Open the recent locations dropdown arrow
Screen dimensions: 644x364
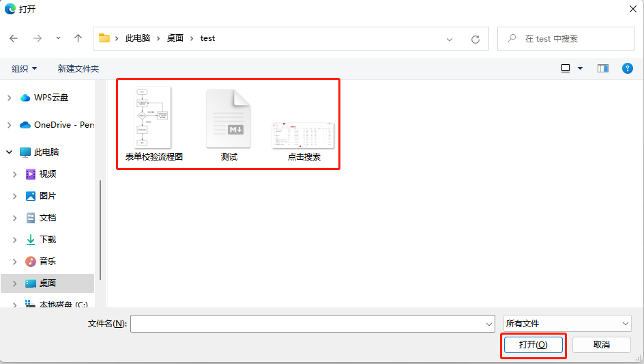click(x=58, y=39)
